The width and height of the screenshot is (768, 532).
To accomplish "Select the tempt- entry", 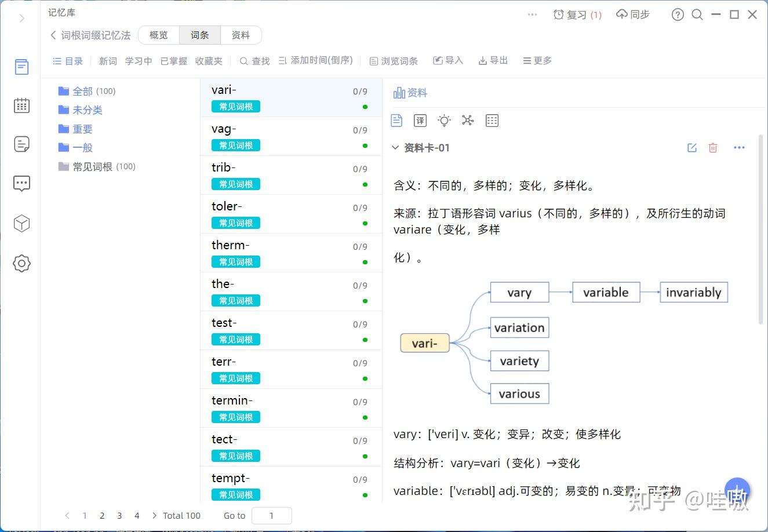I will 291,485.
